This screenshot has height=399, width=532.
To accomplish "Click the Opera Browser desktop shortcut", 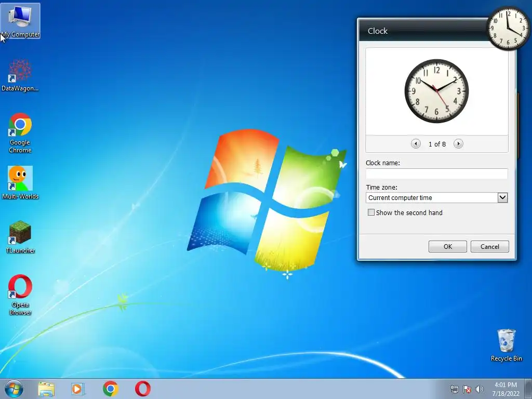I will coord(20,295).
